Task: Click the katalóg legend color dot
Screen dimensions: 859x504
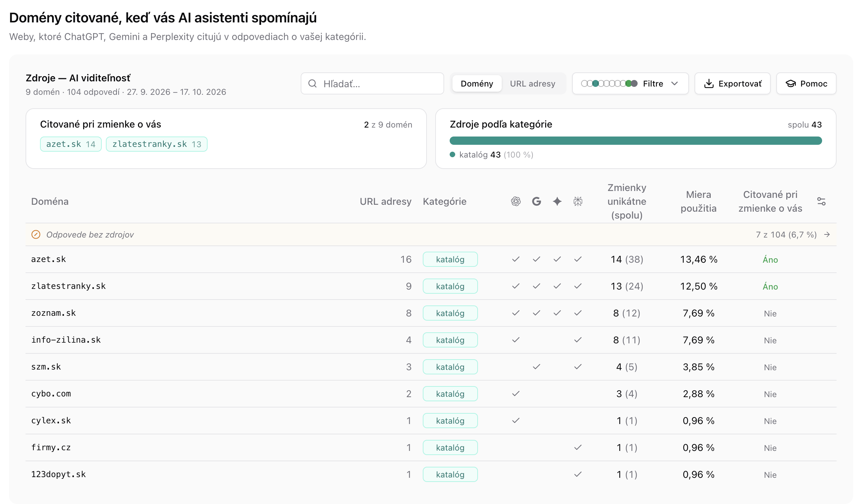Action: (452, 155)
